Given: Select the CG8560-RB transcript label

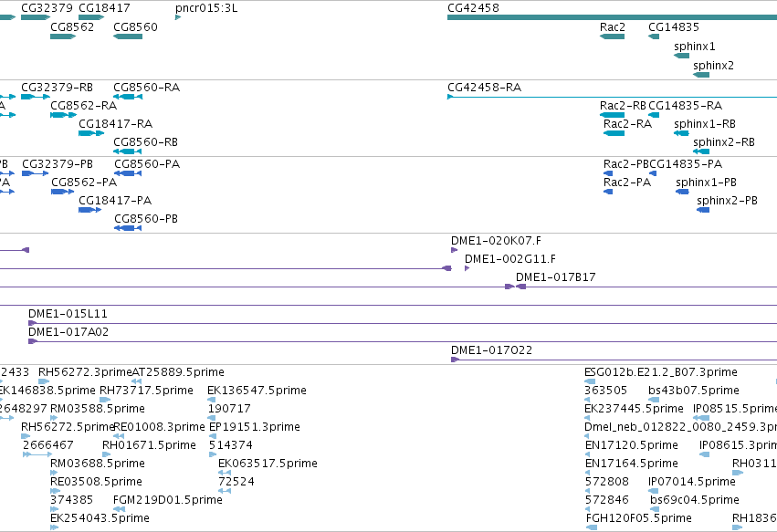Looking at the screenshot, I should point(145,142).
